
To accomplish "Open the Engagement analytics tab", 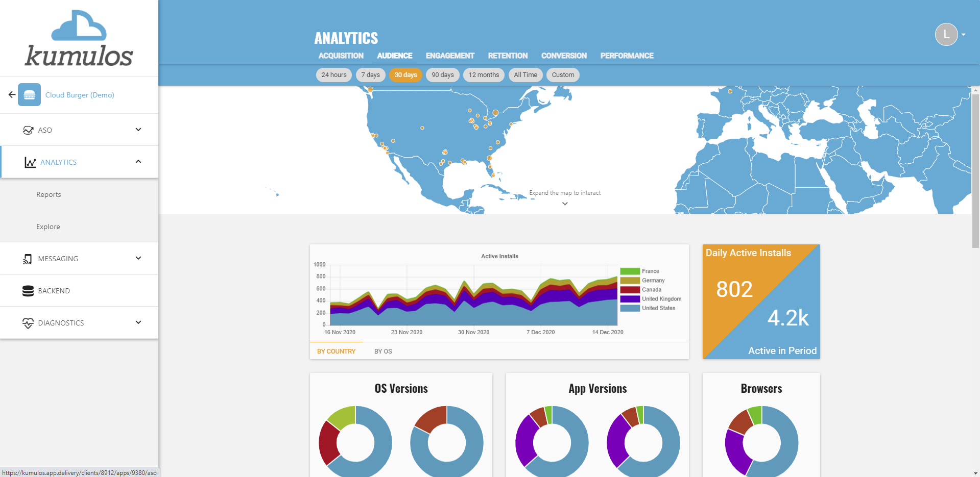I will (450, 56).
